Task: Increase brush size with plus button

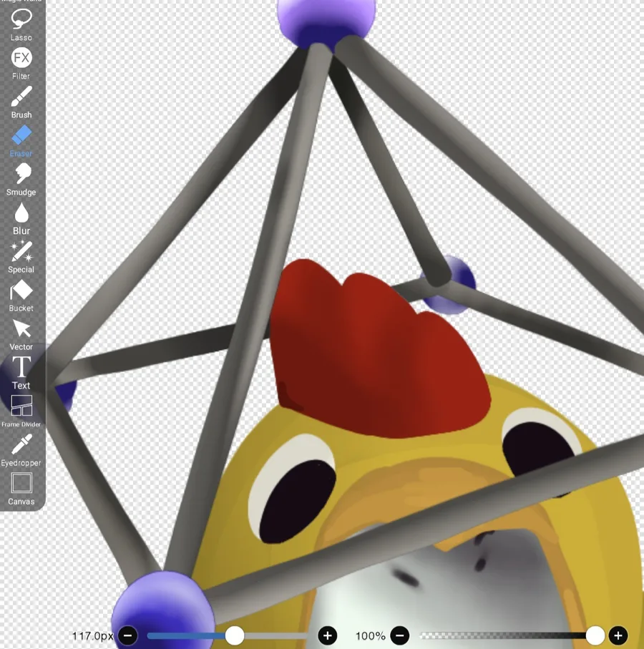Action: pos(328,635)
